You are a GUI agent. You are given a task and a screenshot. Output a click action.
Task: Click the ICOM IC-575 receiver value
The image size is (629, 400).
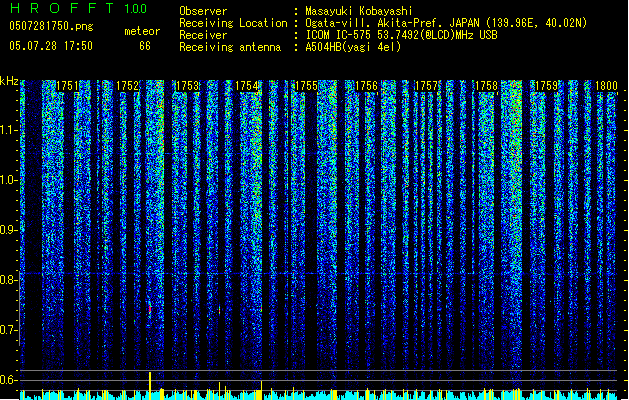(401, 35)
